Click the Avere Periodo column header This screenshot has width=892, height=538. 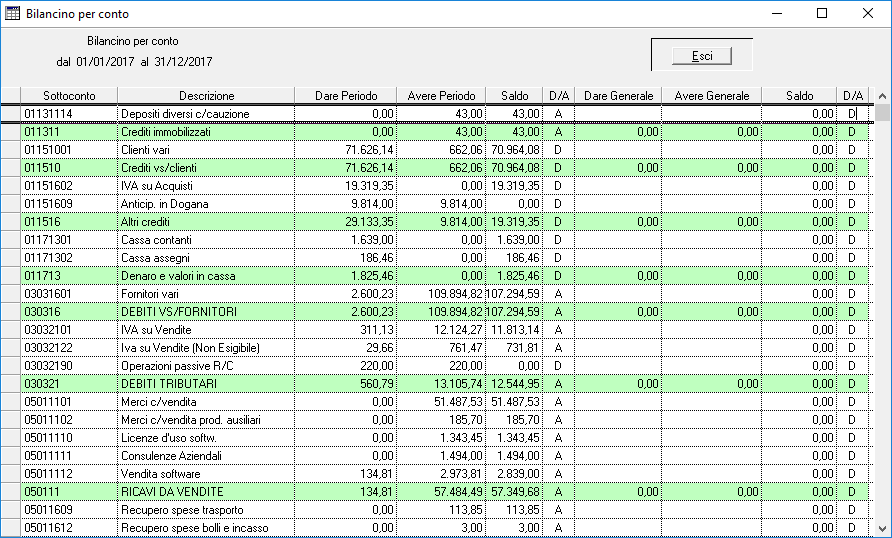pos(441,96)
